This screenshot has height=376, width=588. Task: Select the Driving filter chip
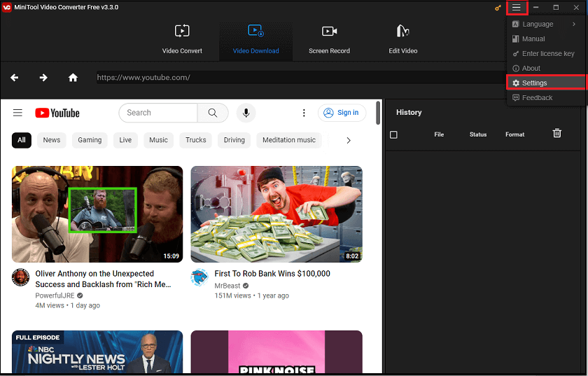(234, 140)
